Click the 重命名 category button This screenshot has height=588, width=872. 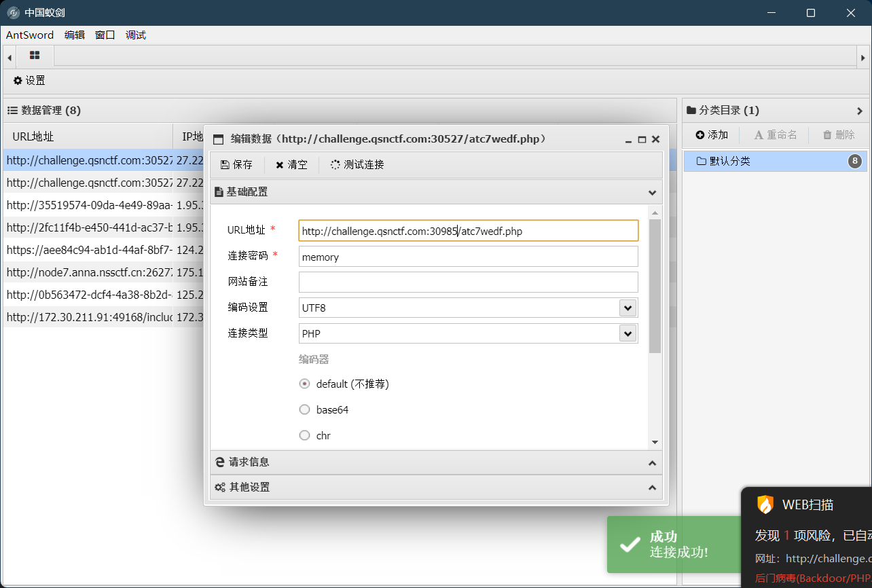(x=776, y=135)
